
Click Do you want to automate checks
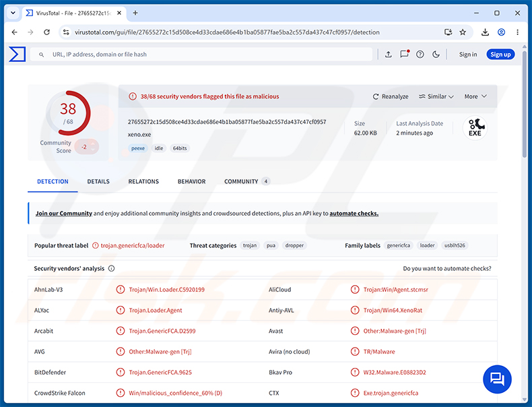coord(447,268)
